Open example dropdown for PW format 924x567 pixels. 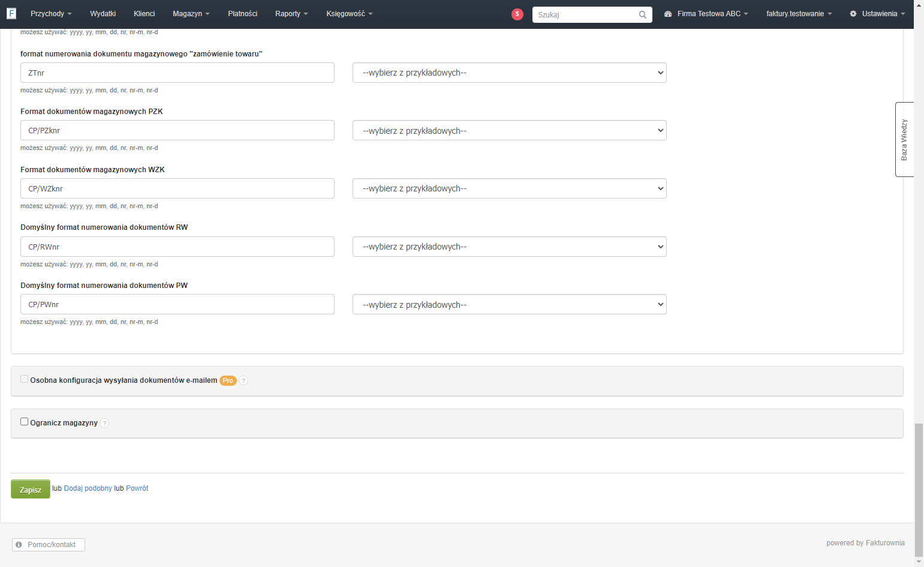click(510, 304)
